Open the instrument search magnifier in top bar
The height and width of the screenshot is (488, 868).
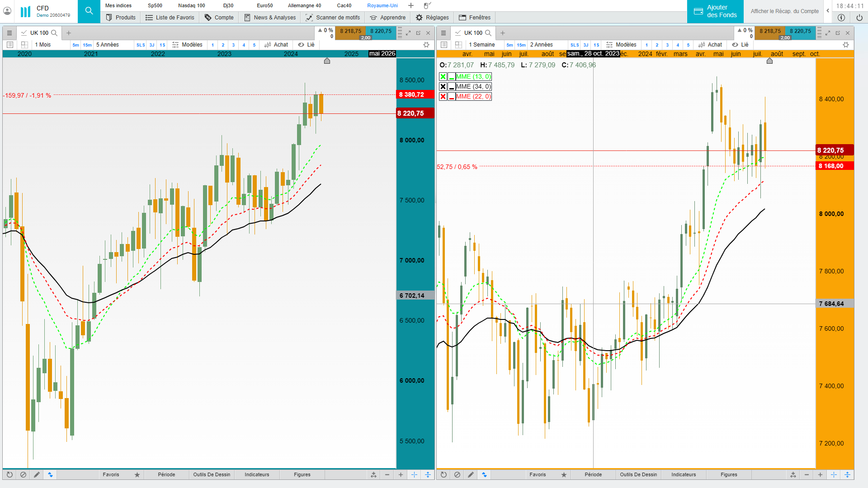tap(89, 11)
